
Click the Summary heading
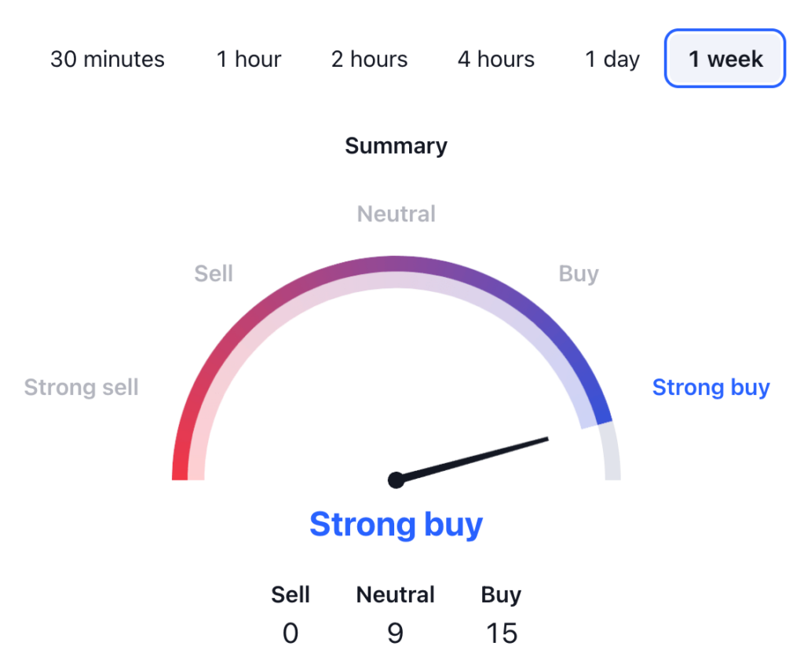[x=397, y=146]
